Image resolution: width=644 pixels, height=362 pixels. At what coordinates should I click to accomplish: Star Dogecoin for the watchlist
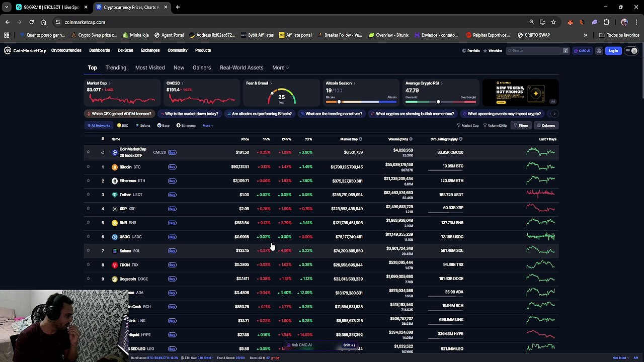click(88, 279)
